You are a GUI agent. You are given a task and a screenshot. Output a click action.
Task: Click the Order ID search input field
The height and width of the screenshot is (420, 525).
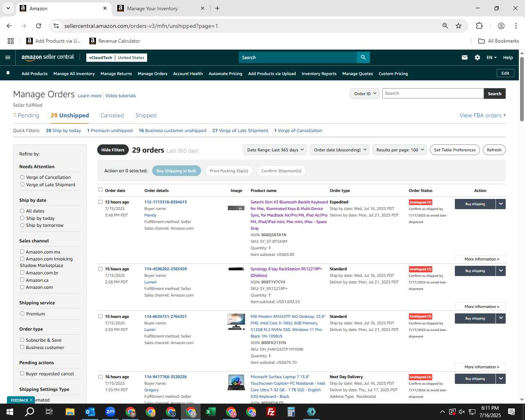[433, 94]
